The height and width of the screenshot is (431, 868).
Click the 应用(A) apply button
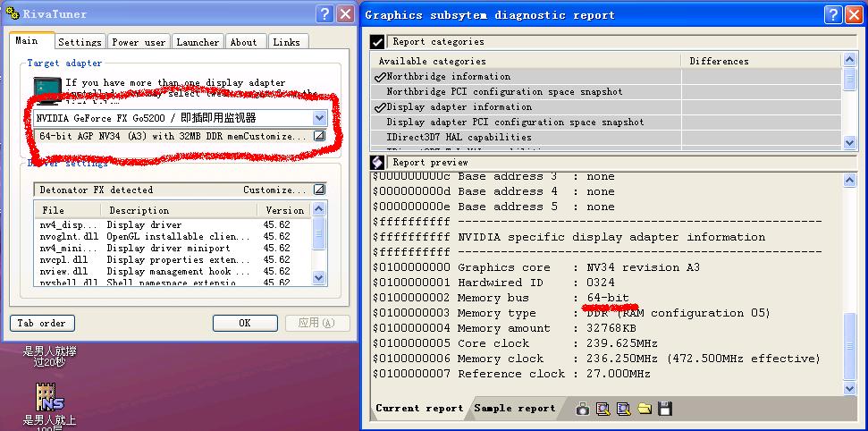tap(317, 323)
